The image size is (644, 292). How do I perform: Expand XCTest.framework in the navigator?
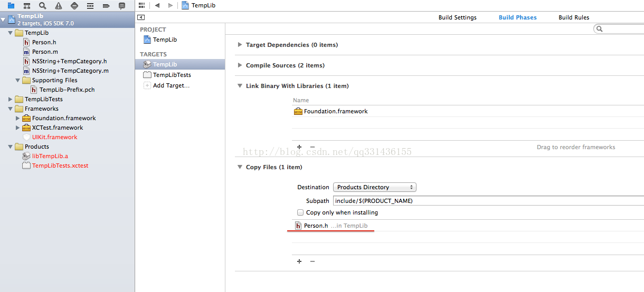point(18,128)
